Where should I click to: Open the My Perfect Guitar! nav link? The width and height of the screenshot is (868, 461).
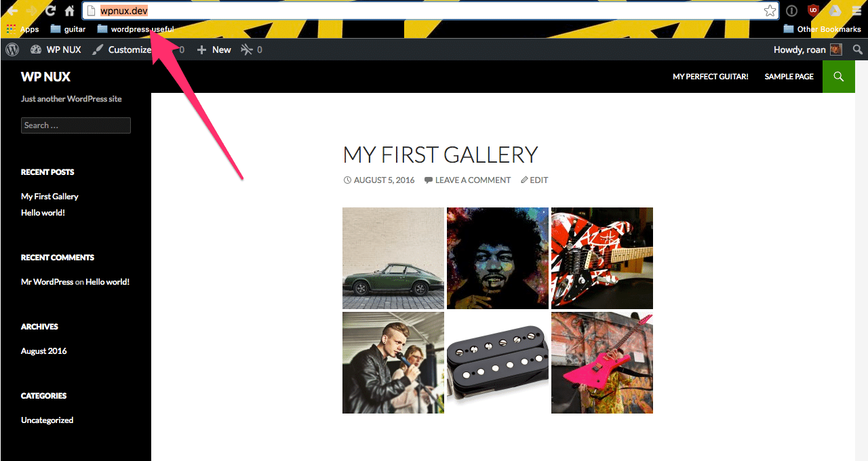[711, 77]
